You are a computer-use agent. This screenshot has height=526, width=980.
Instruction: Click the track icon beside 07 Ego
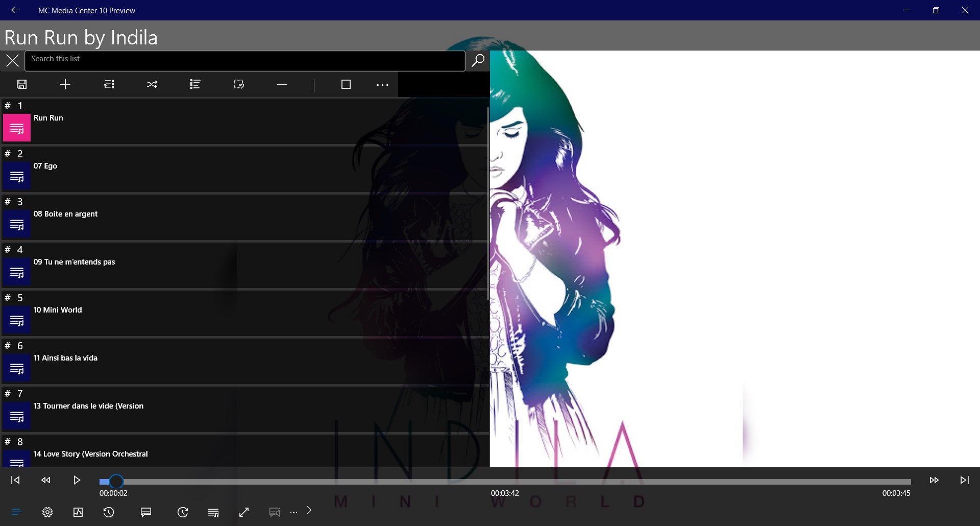(17, 176)
